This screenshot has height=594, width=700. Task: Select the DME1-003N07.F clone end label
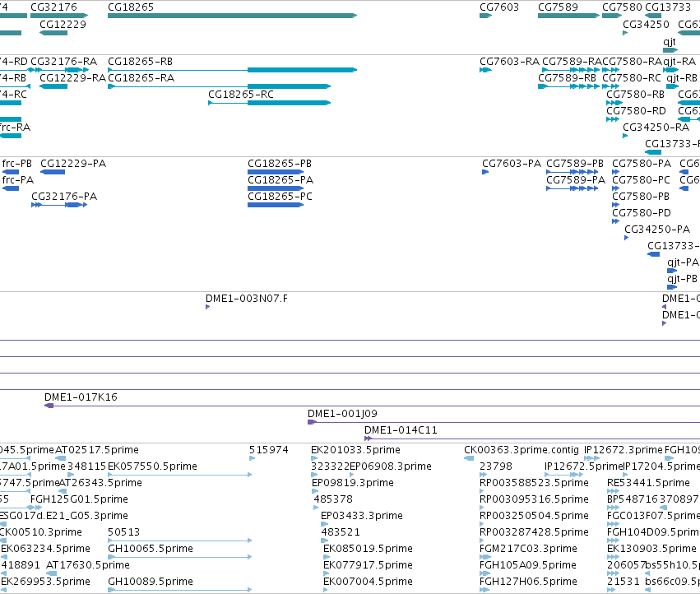point(247,299)
